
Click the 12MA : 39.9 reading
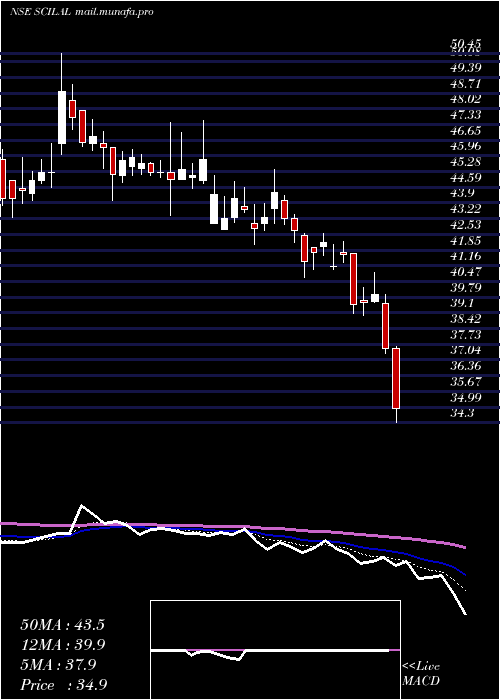tap(62, 645)
